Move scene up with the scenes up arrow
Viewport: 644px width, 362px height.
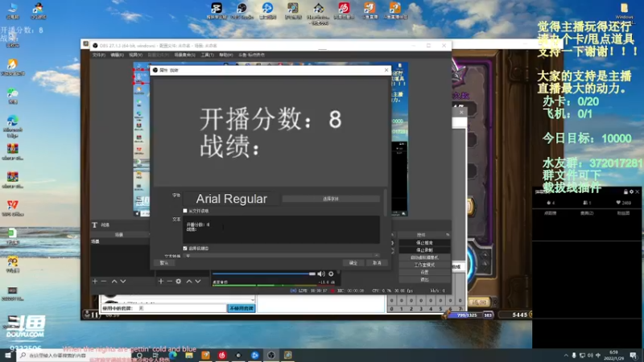click(x=114, y=281)
